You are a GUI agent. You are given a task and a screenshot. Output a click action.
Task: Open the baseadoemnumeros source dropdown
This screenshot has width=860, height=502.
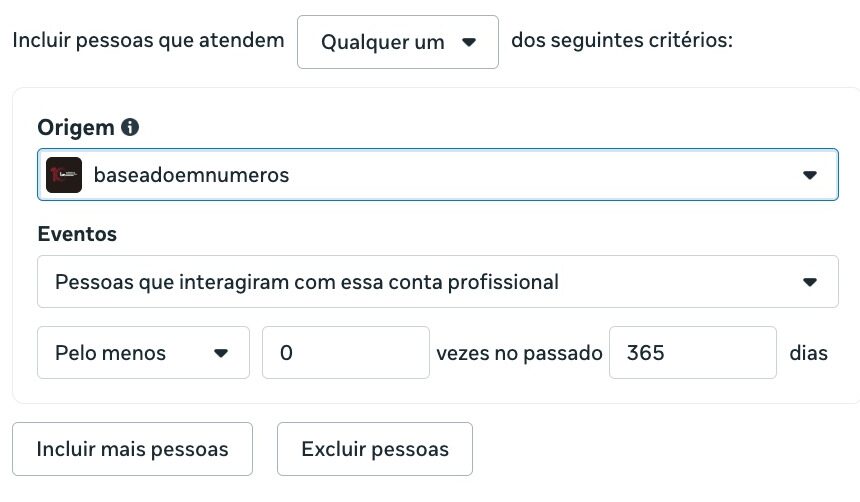click(437, 175)
